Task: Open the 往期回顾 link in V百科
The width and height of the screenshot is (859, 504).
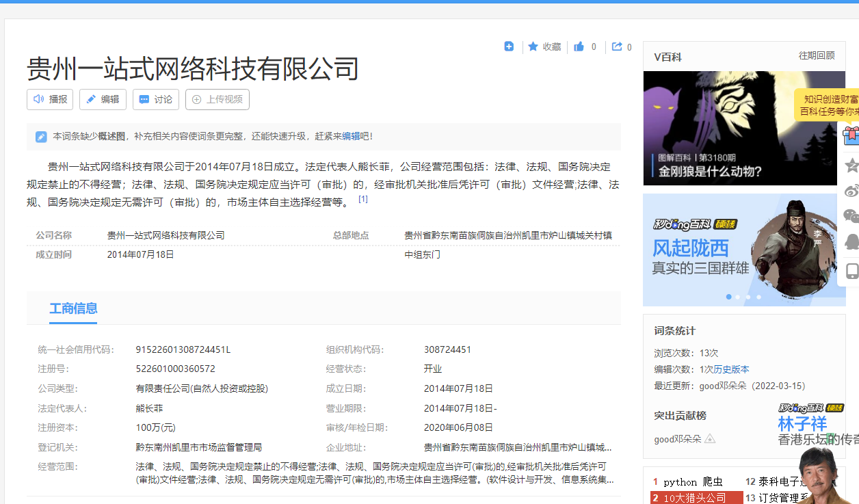Action: pyautogui.click(x=817, y=56)
